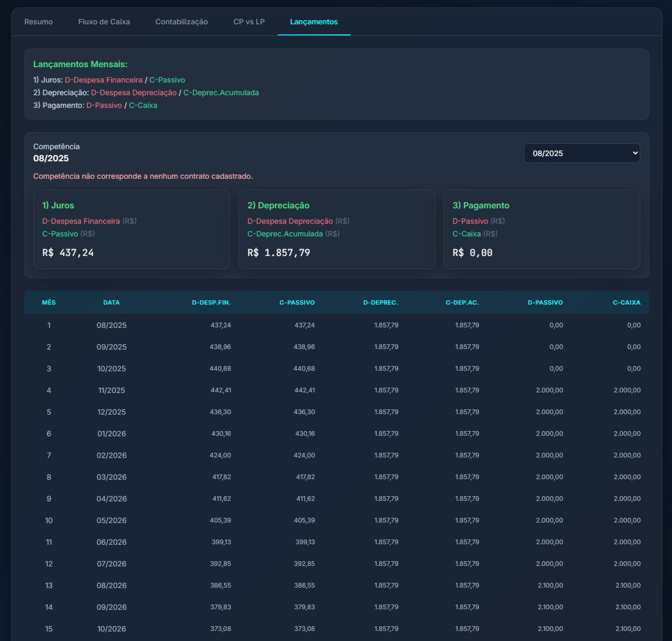Viewport: 672px width, 641px height.
Task: Click the active Lançamentos tab
Action: (314, 22)
